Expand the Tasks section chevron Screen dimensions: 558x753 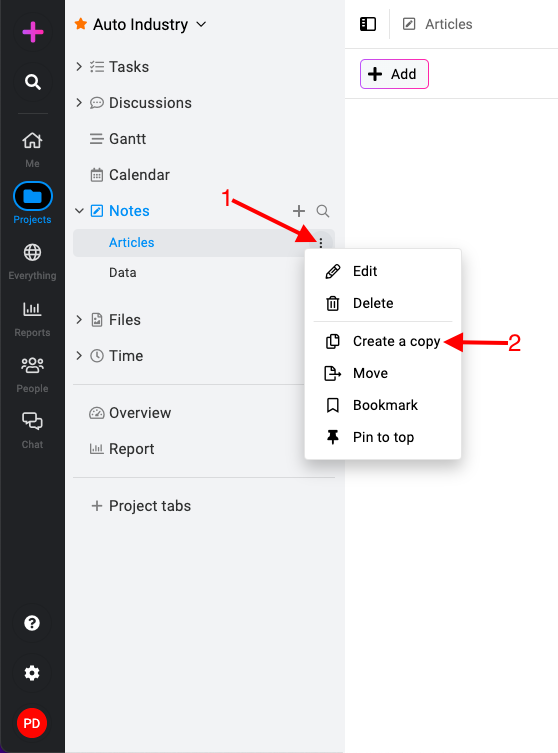click(x=79, y=67)
